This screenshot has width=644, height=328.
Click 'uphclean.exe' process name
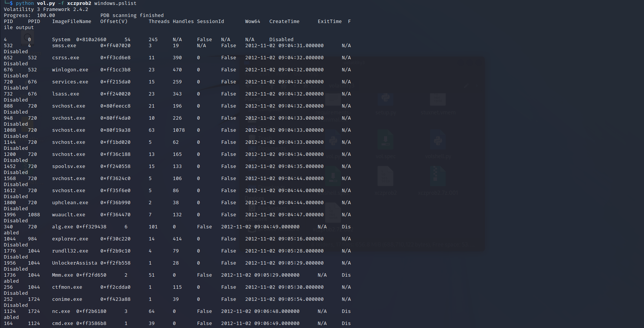[x=70, y=203]
